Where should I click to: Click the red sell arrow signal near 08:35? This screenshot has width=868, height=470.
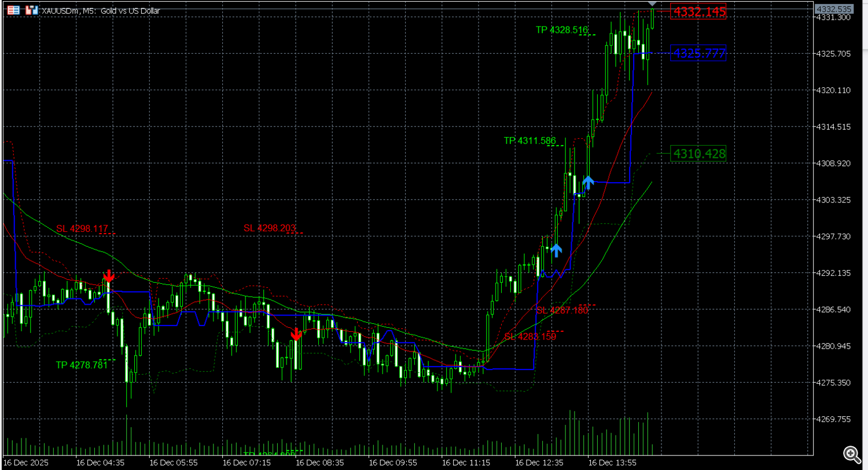click(x=297, y=335)
